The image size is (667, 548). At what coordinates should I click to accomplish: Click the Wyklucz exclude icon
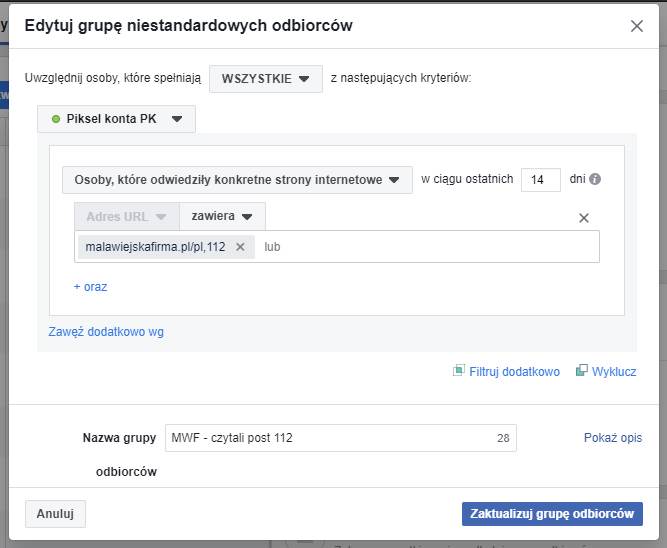pos(582,371)
